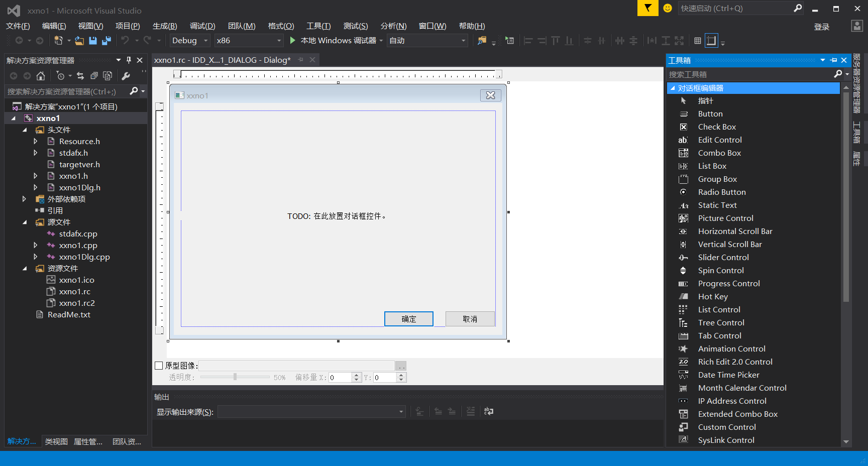The image size is (868, 466).
Task: Collapse the 头文件 node in Solution Explorer
Action: (25, 130)
